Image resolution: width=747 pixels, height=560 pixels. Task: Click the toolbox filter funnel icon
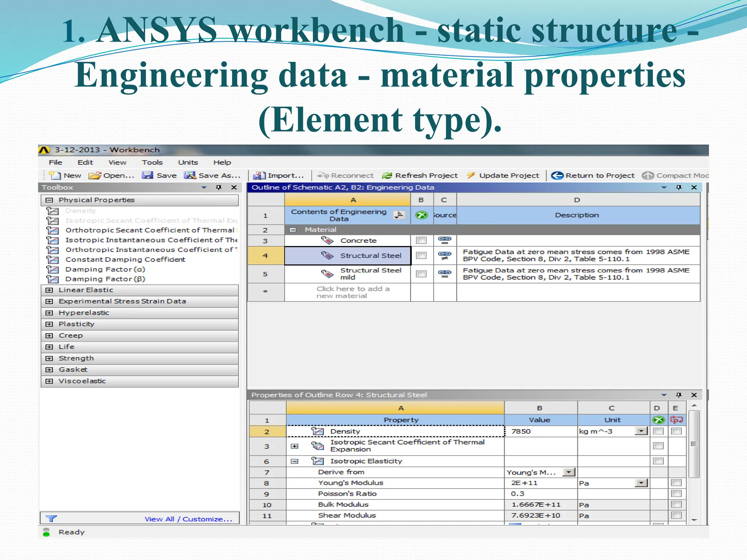point(51,518)
